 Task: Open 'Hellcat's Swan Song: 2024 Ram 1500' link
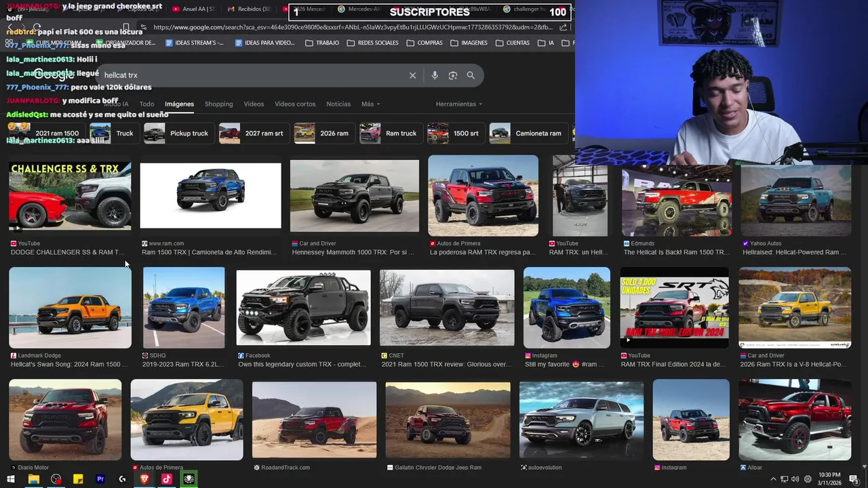(69, 365)
